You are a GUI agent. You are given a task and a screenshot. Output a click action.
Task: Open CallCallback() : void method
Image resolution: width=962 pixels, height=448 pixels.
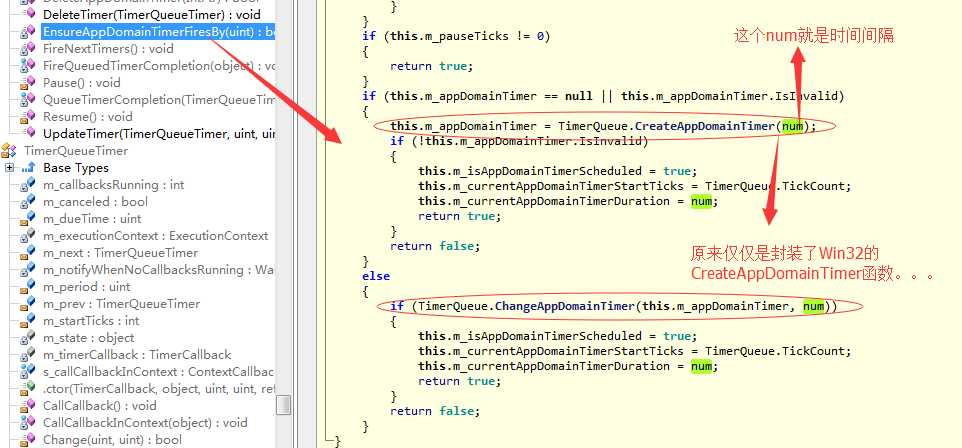click(x=99, y=406)
